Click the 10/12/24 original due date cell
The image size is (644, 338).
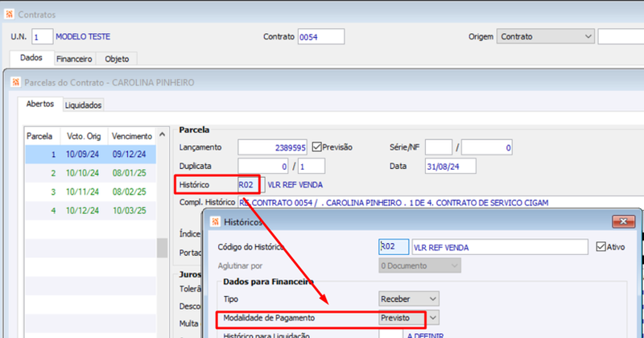point(83,211)
